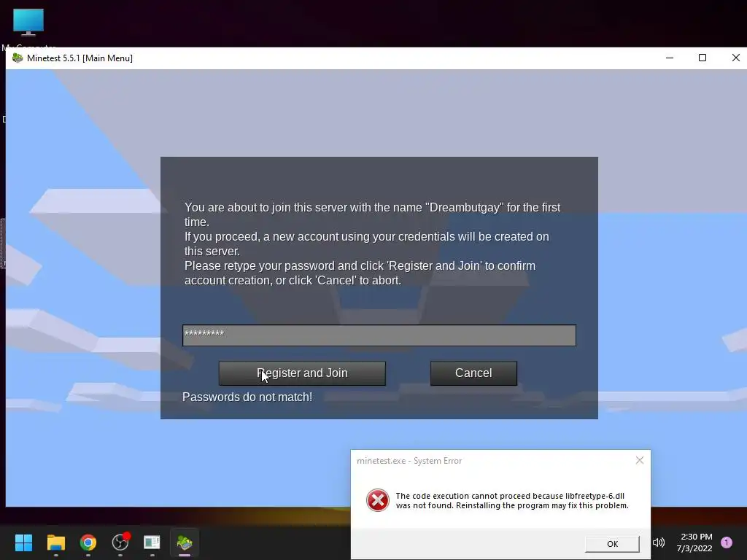This screenshot has height=560, width=747.
Task: Click the 'minetest.exe - System Error' title
Action: [x=409, y=461]
